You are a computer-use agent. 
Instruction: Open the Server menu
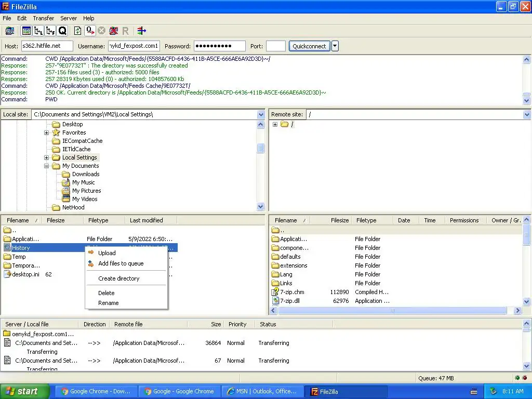tap(69, 18)
